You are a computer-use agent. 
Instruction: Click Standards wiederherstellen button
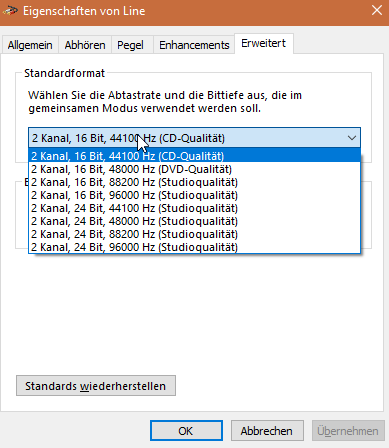[96, 386]
